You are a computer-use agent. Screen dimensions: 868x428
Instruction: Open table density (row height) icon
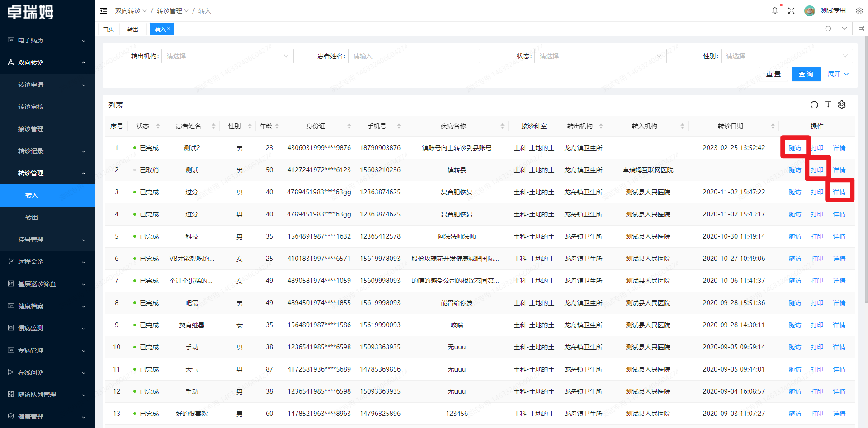tap(828, 105)
